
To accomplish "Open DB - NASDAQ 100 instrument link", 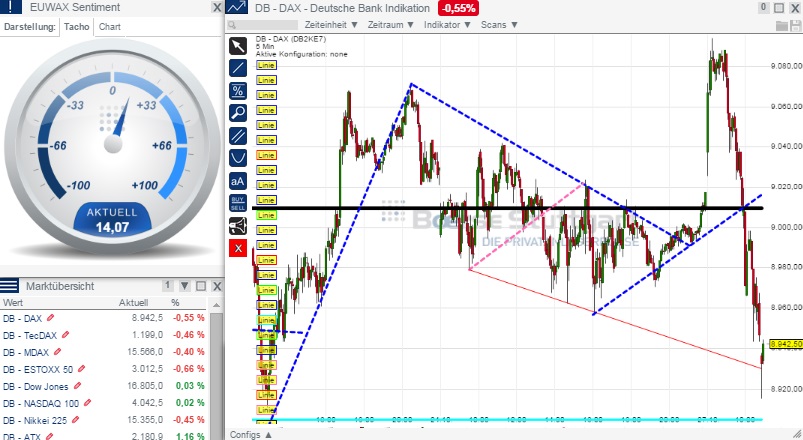I will click(41, 403).
